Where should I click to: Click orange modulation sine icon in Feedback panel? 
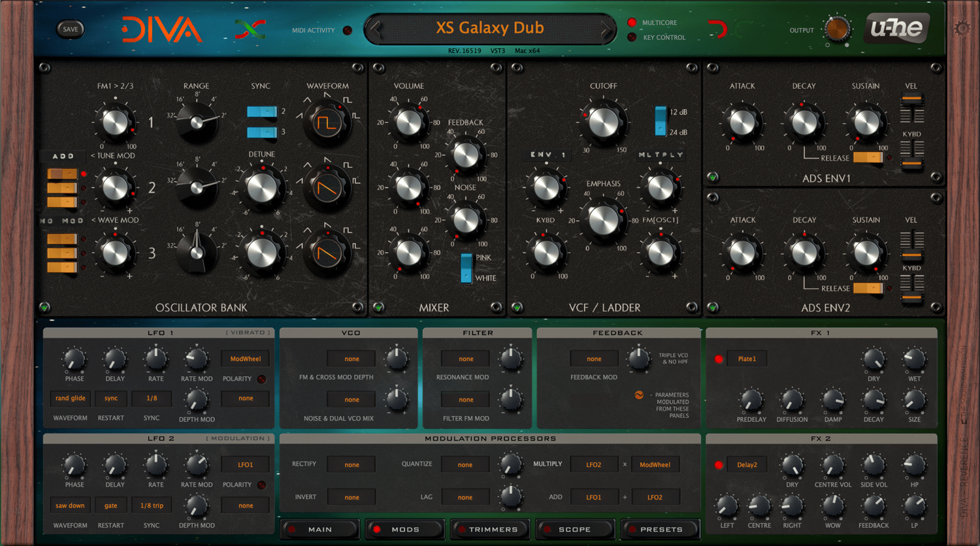[639, 394]
